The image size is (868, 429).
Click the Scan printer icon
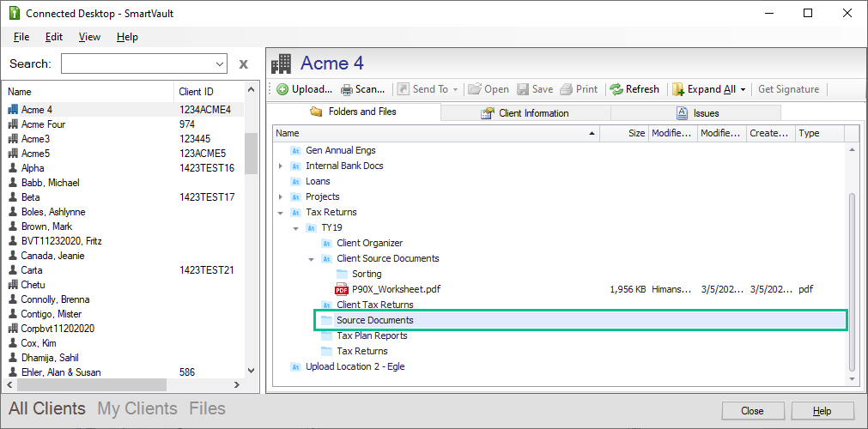click(347, 89)
